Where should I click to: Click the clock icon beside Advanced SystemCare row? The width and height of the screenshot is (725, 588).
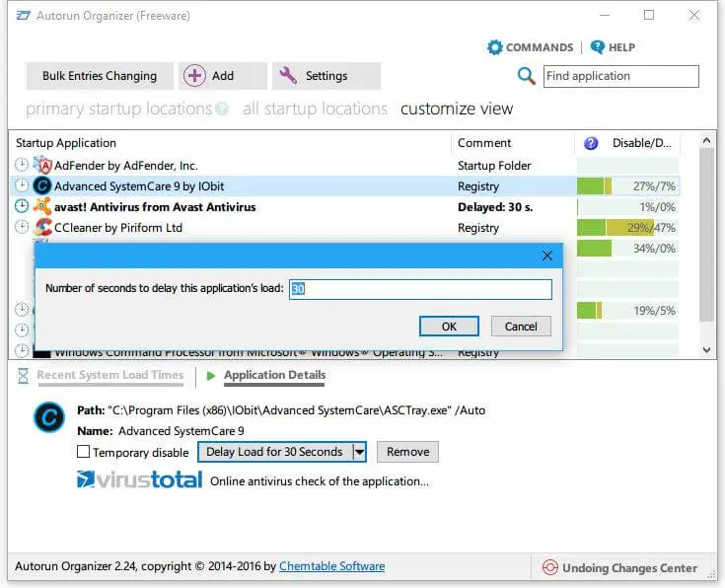point(22,185)
